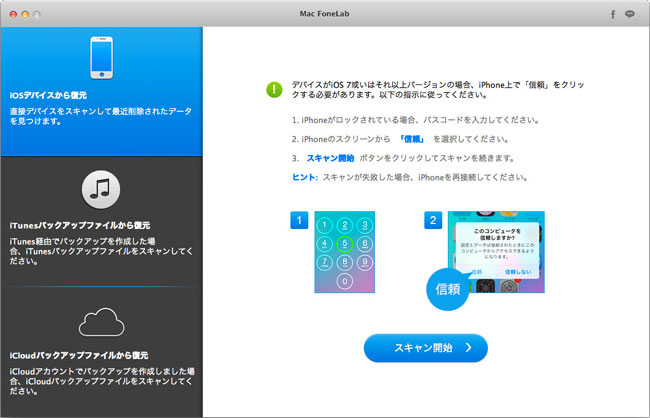Click the blue step 2 number badge
The width and height of the screenshot is (650, 418).
[x=432, y=220]
